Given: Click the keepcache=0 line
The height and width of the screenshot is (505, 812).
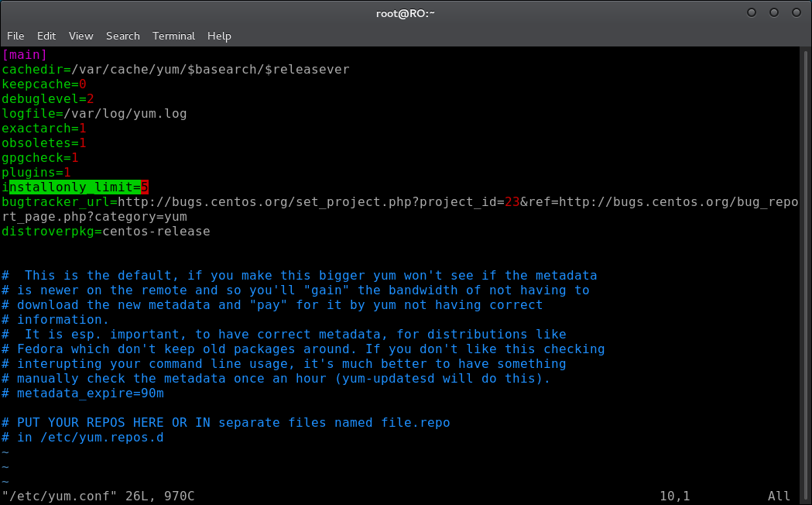Looking at the screenshot, I should pyautogui.click(x=44, y=84).
